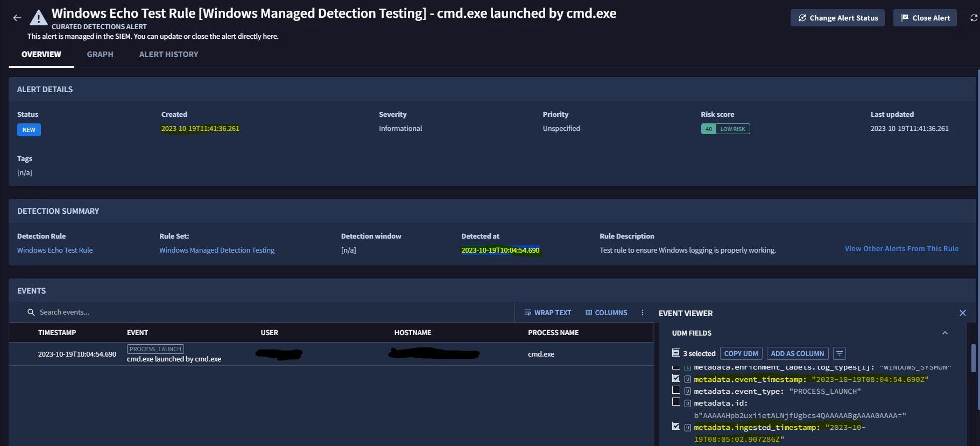The height and width of the screenshot is (446, 980).
Task: Collapse the UDM Fields section
Action: pos(945,333)
